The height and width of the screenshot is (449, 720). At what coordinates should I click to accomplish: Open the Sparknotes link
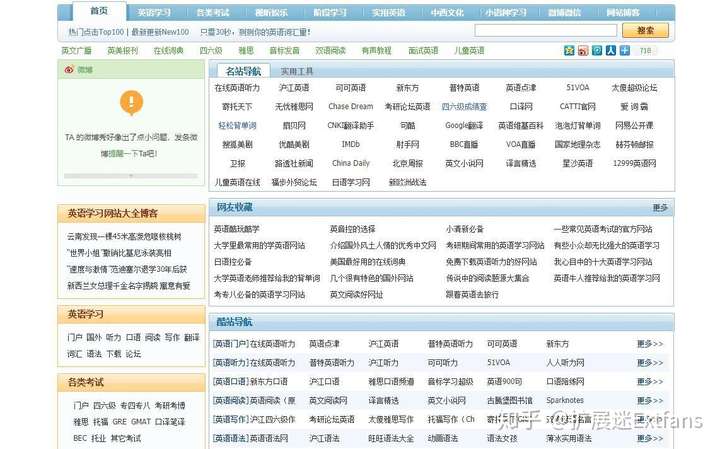click(x=565, y=400)
